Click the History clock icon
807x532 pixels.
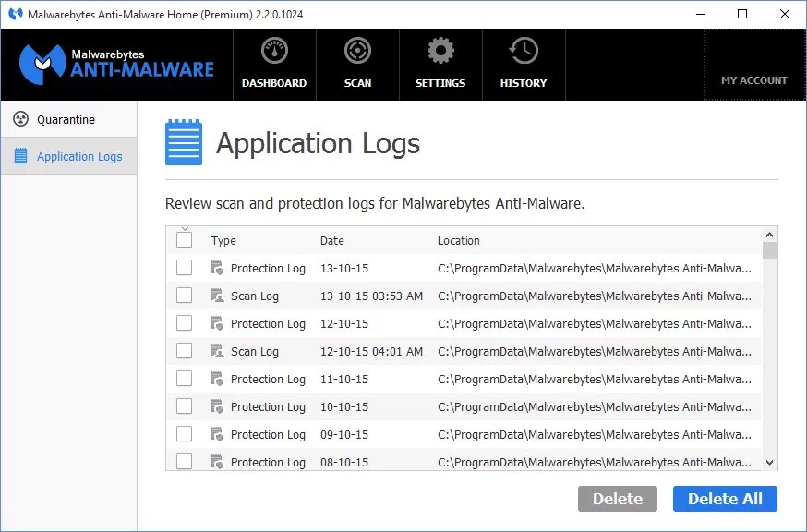click(x=524, y=51)
